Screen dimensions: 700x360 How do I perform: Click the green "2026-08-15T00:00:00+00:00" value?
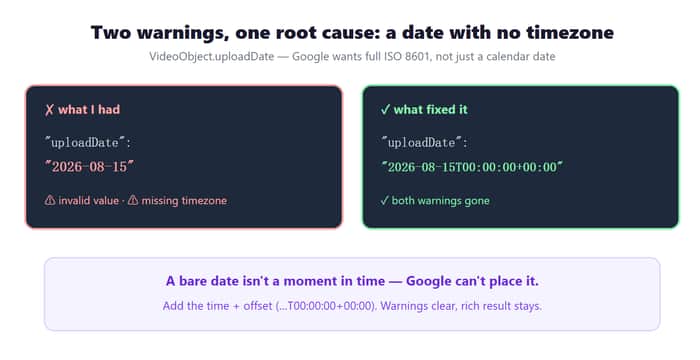click(x=472, y=167)
